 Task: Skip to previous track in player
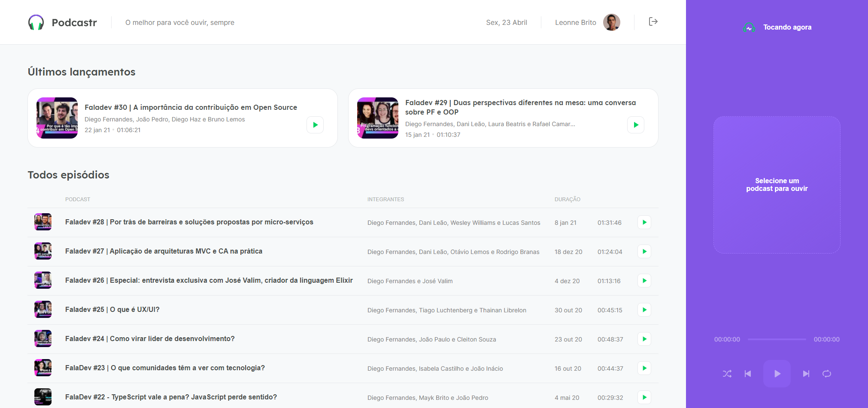pyautogui.click(x=748, y=374)
